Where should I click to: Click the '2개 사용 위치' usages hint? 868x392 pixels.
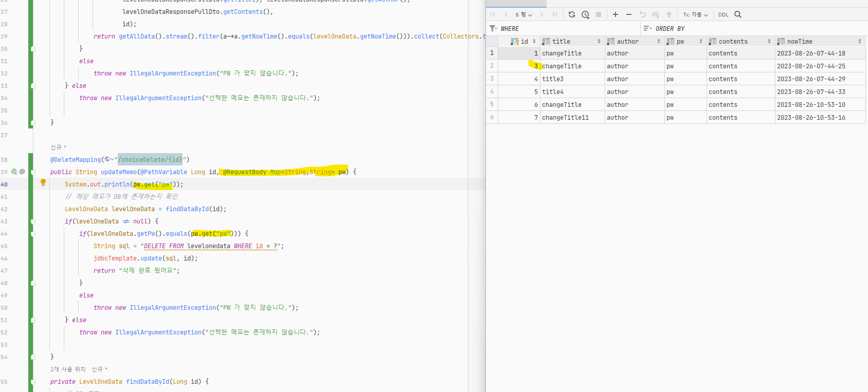pos(68,369)
